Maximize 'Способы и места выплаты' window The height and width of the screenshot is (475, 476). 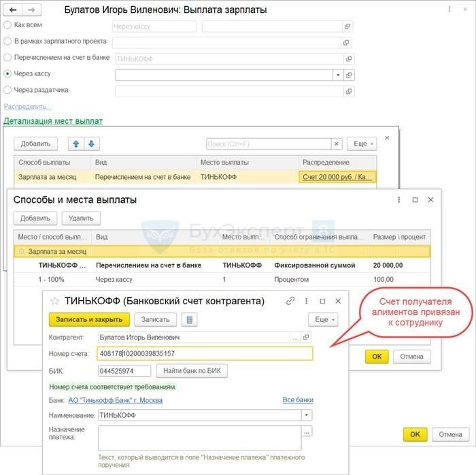tap(415, 199)
